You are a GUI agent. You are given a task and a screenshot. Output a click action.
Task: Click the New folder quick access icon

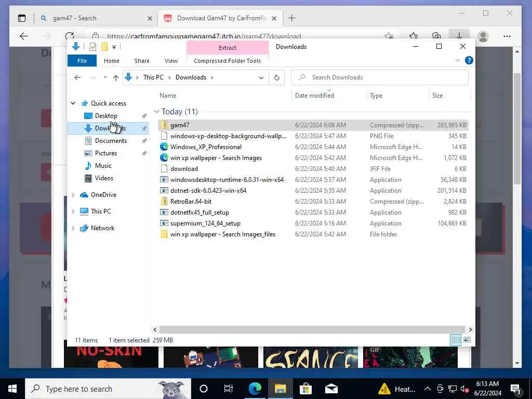pos(104,47)
